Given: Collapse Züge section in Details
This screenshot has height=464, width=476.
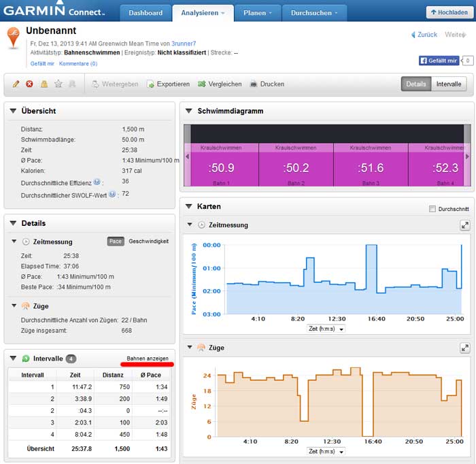Looking at the screenshot, I should pos(14,305).
